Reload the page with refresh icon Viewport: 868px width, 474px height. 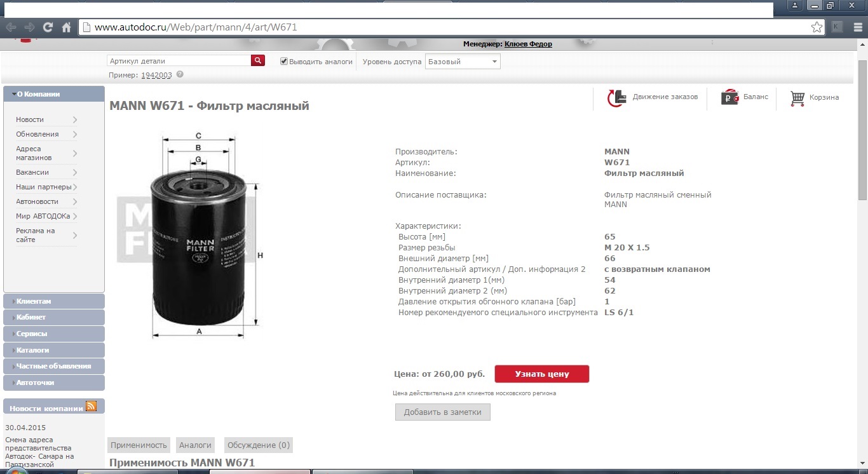tap(48, 27)
